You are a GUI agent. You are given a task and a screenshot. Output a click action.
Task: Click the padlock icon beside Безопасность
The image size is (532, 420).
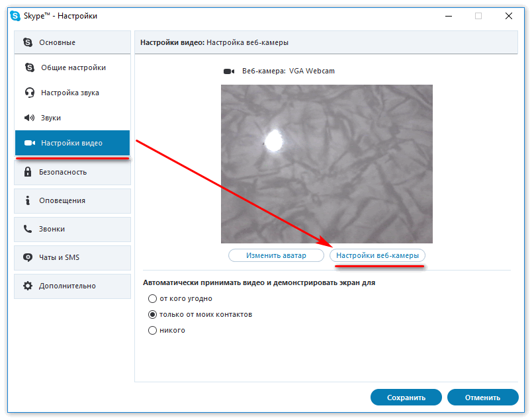point(28,172)
